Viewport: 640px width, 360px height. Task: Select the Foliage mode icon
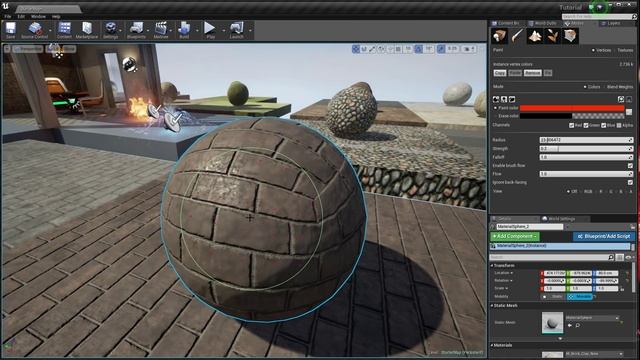pyautogui.click(x=552, y=36)
